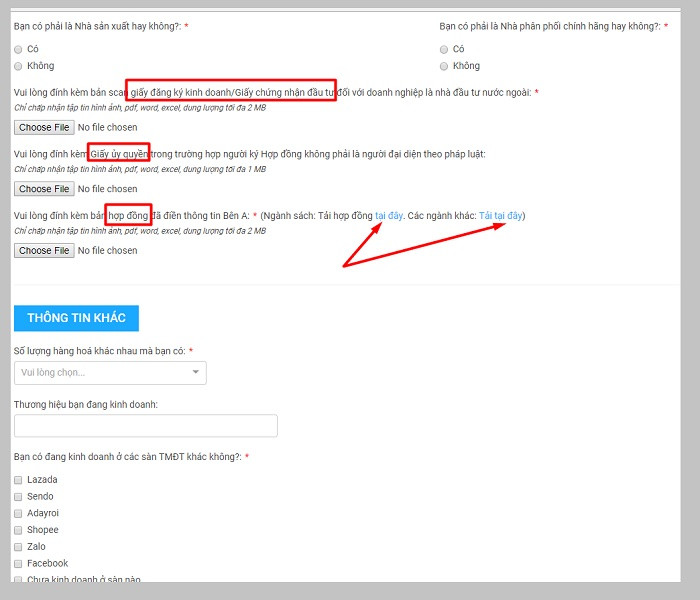This screenshot has height=600, width=700.
Task: Expand the 'Vui lòng chọn...' product quantity dropdown
Action: pos(100,373)
